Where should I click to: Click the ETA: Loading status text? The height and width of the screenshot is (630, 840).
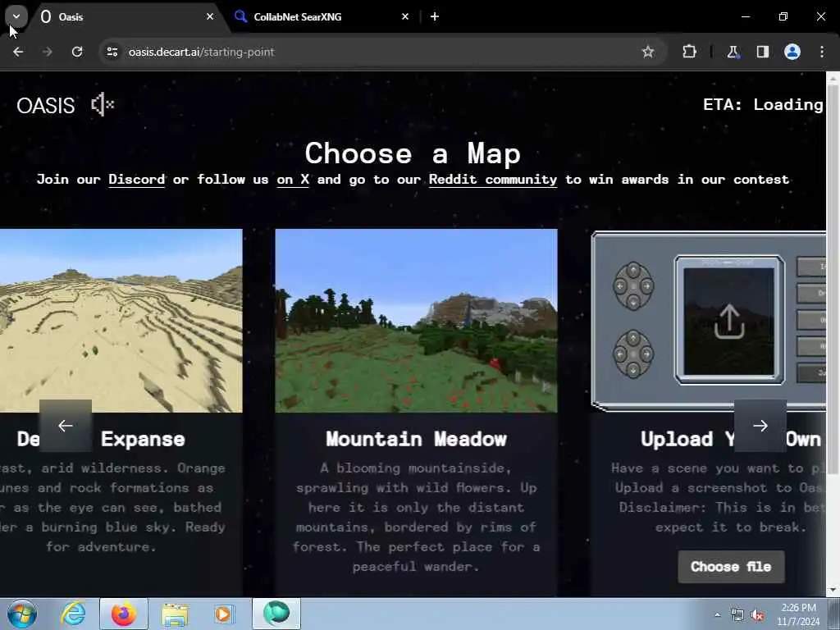point(763,104)
